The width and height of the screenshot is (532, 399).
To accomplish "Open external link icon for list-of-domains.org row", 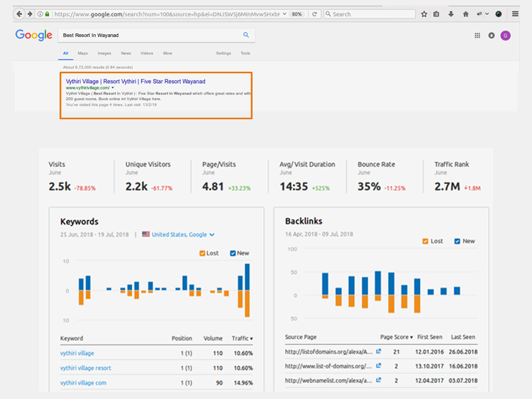I will tap(378, 366).
